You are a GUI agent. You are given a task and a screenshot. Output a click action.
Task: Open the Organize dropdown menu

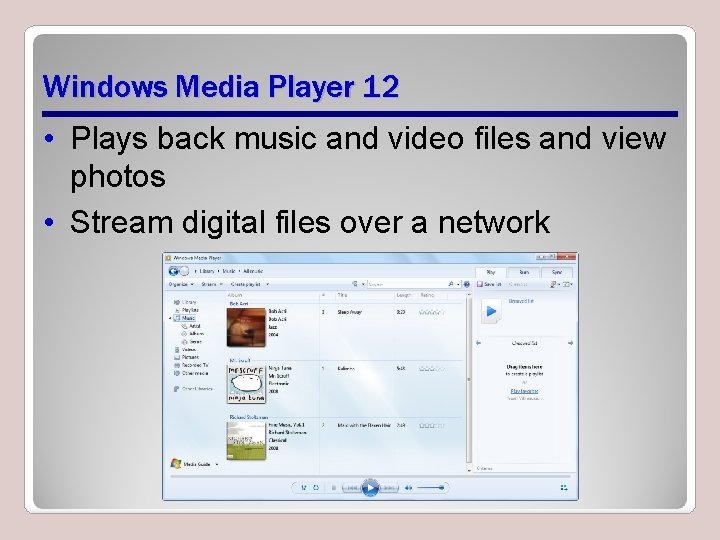pyautogui.click(x=181, y=284)
